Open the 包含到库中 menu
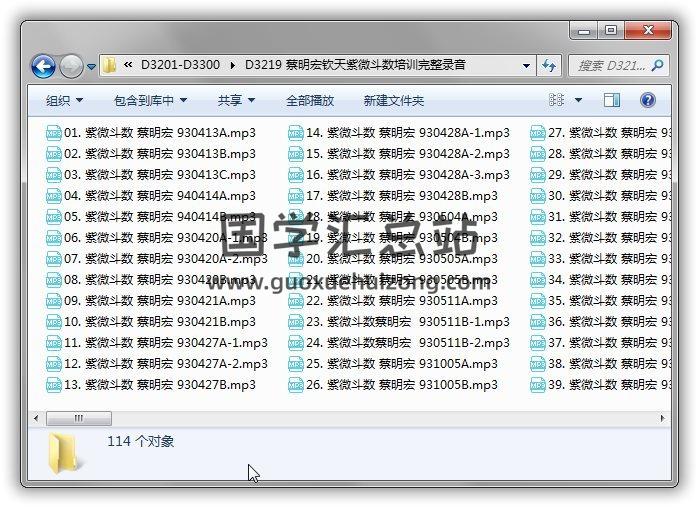 150,100
